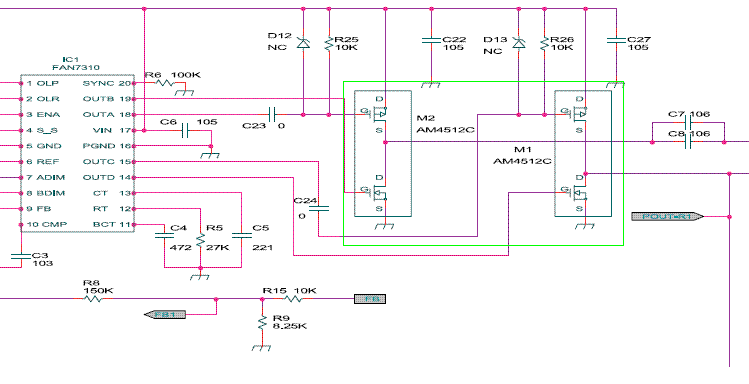Select capacitor C22 symbol

pos(431,41)
